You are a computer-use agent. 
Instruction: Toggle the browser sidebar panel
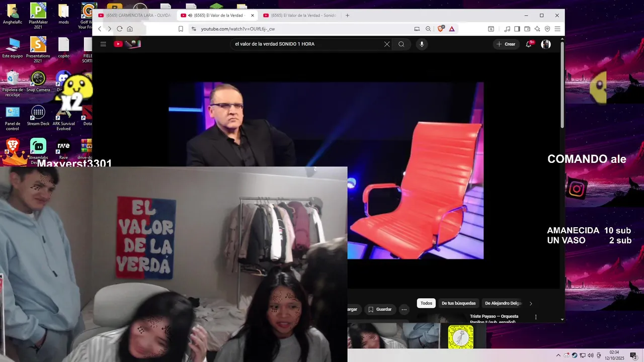(x=517, y=29)
